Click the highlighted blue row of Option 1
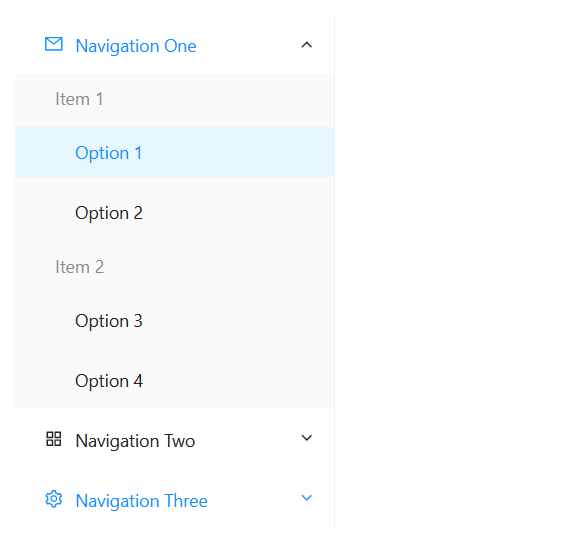The image size is (577, 548). pos(174,152)
